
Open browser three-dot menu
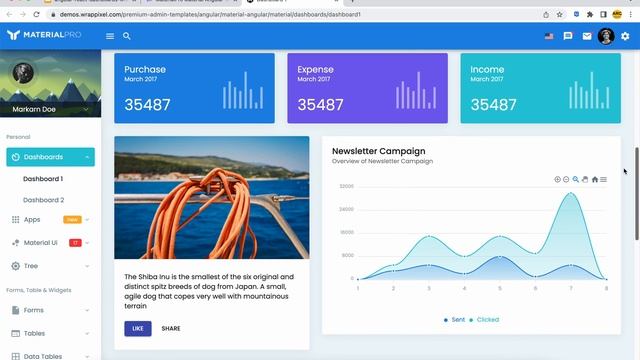point(631,15)
